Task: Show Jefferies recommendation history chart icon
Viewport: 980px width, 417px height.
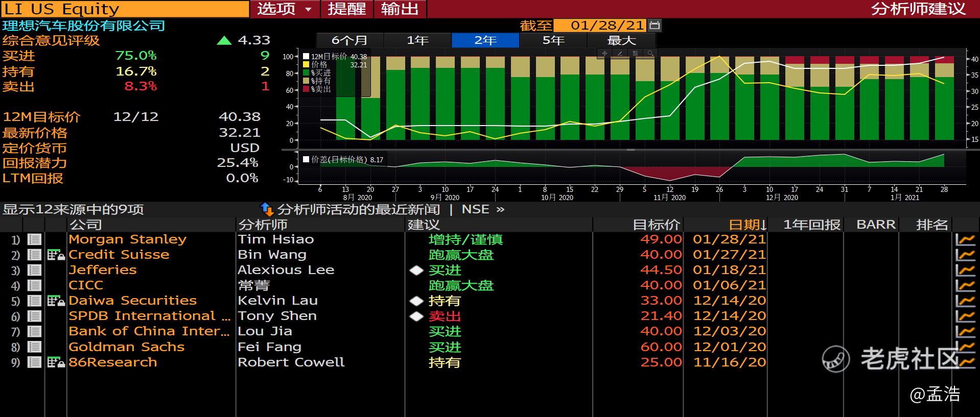Action: pyautogui.click(x=966, y=270)
